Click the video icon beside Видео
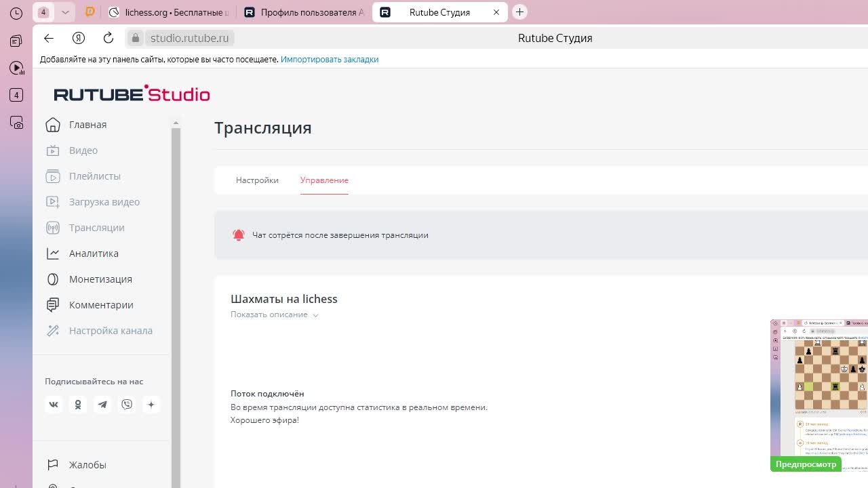Screen dimensions: 868x488 click(53, 150)
